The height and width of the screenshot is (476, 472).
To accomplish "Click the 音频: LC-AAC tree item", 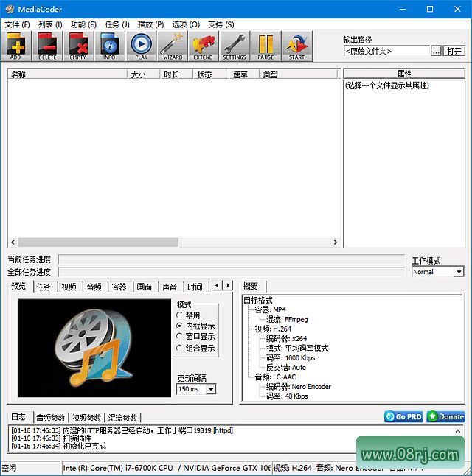I will coord(275,377).
